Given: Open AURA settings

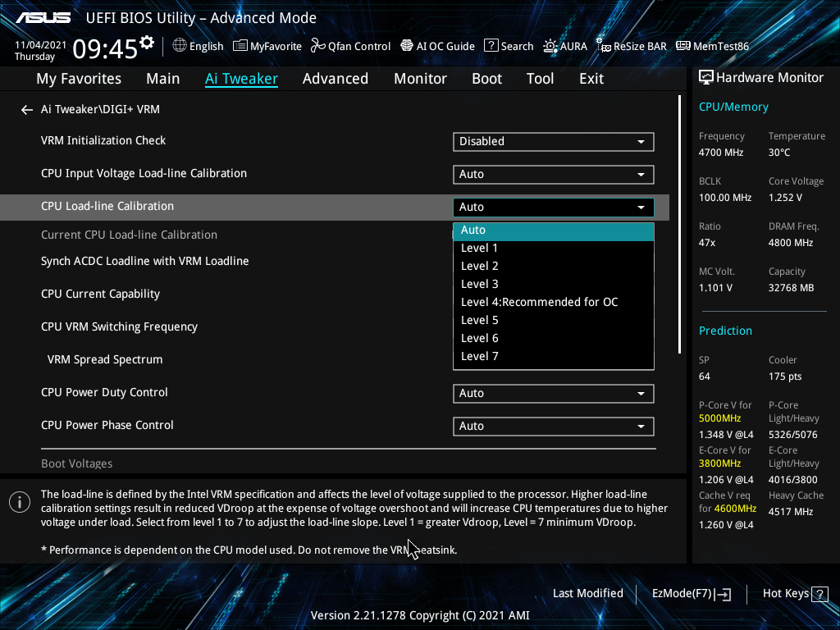Looking at the screenshot, I should click(565, 46).
